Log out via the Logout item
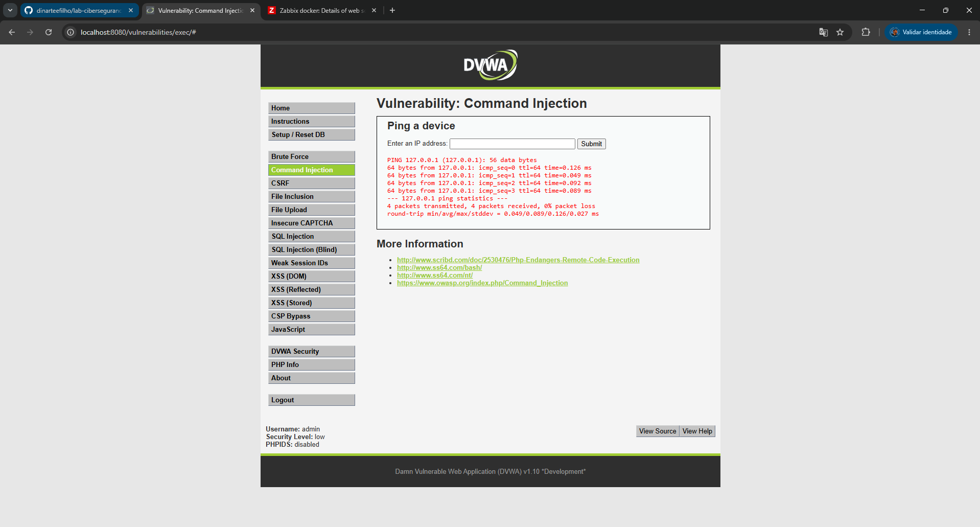The height and width of the screenshot is (527, 980). [x=312, y=400]
